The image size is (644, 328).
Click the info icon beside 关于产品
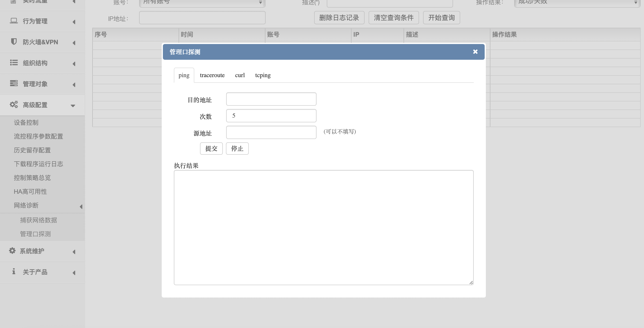click(14, 271)
